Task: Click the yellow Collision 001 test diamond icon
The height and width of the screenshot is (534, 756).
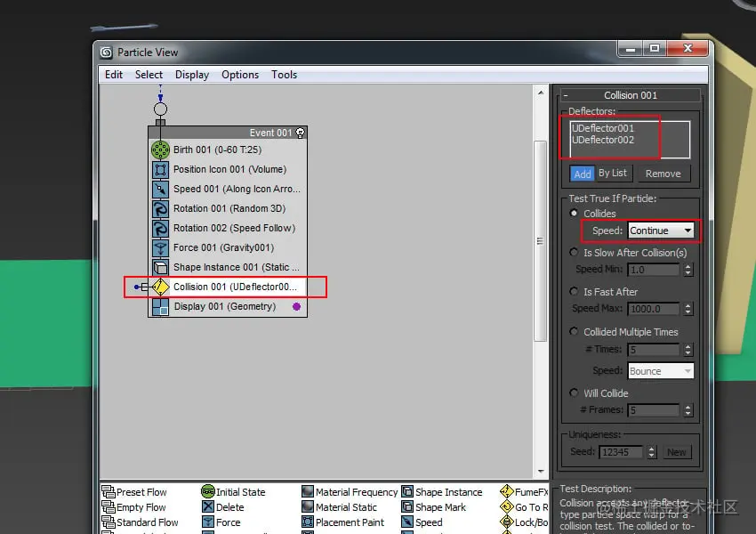Action: click(160, 287)
